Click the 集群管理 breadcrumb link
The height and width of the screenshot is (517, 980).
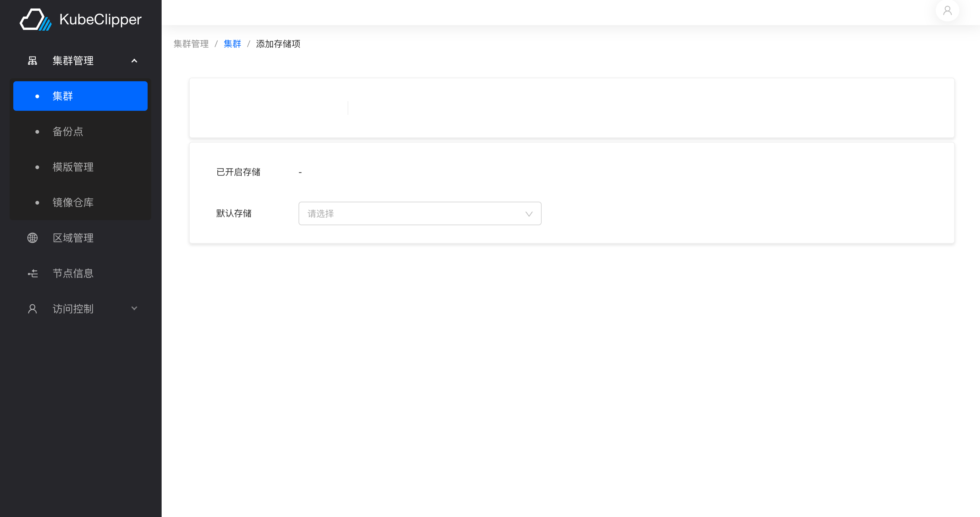tap(191, 44)
